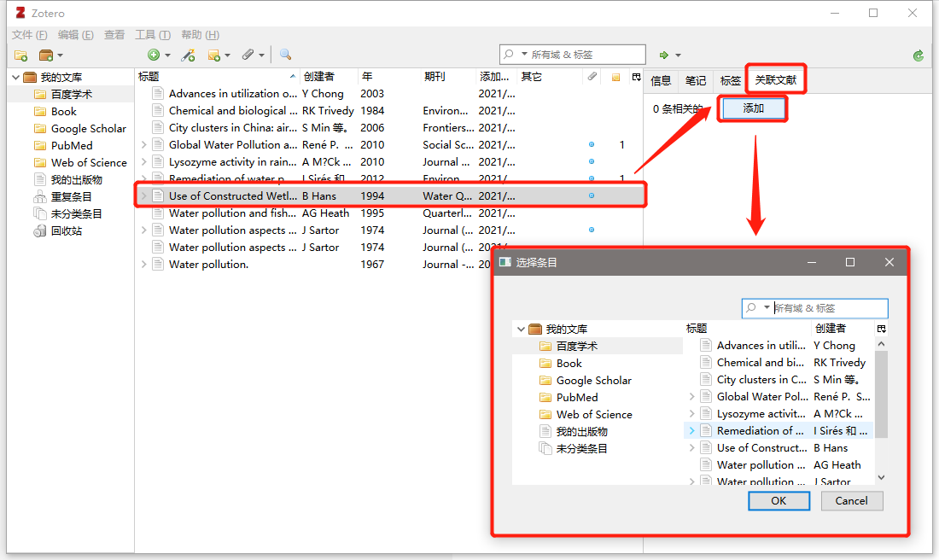Sort main list by 创建者 column
939x560 pixels.
click(328, 77)
